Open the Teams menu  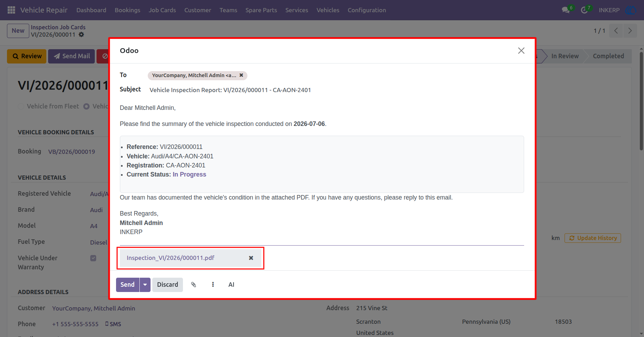tap(228, 10)
